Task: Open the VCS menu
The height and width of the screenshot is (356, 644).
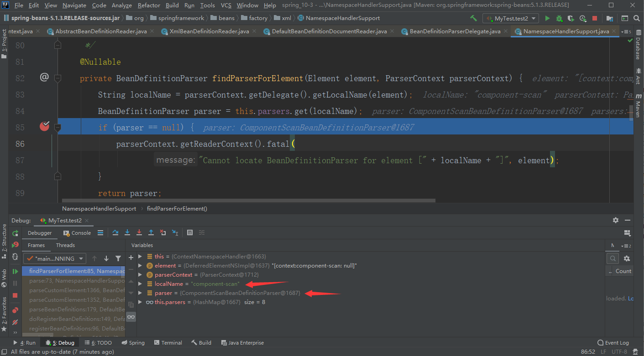Action: 226,5
